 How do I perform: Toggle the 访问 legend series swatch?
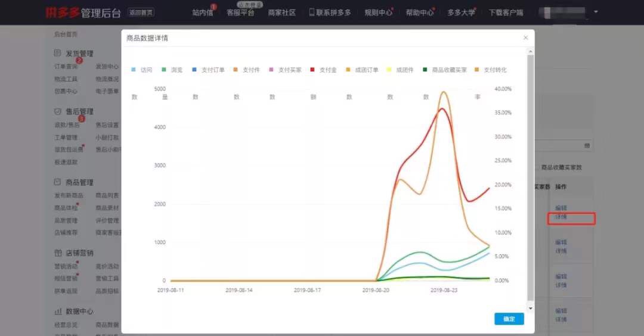[x=134, y=70]
